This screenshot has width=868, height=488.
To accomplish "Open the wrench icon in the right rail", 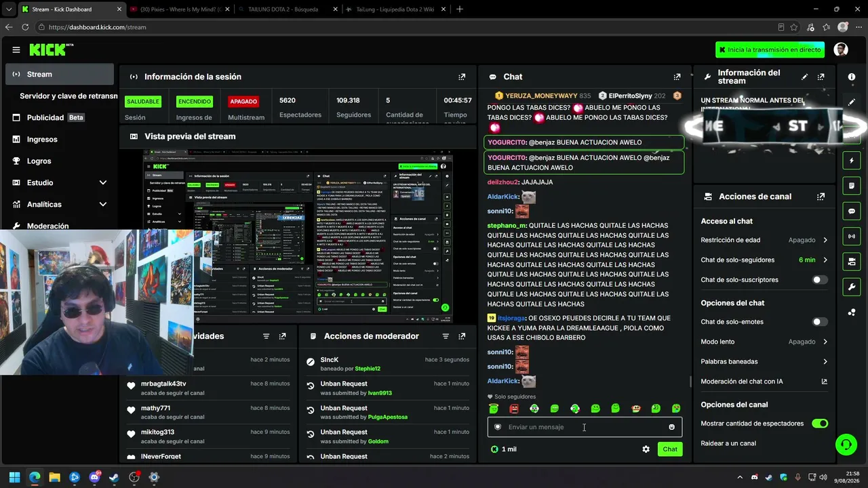I will click(x=852, y=287).
